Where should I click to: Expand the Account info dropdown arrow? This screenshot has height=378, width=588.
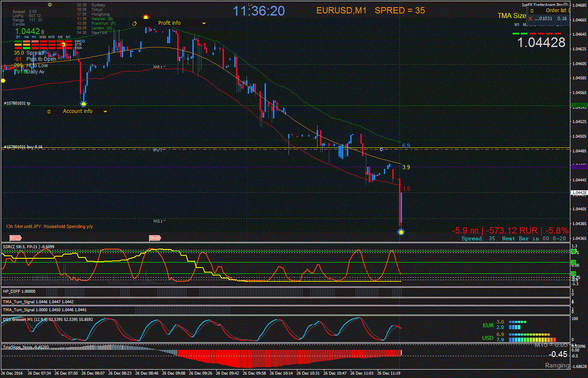click(105, 112)
